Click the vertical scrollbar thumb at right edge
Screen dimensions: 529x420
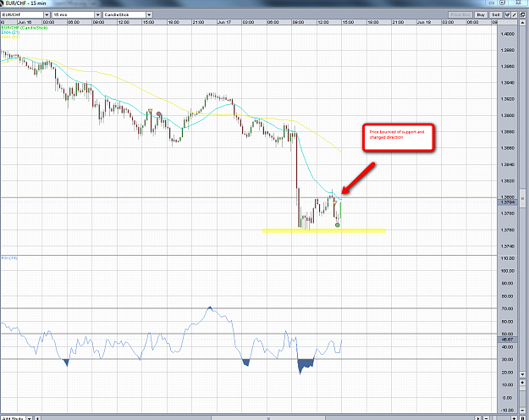522,198
